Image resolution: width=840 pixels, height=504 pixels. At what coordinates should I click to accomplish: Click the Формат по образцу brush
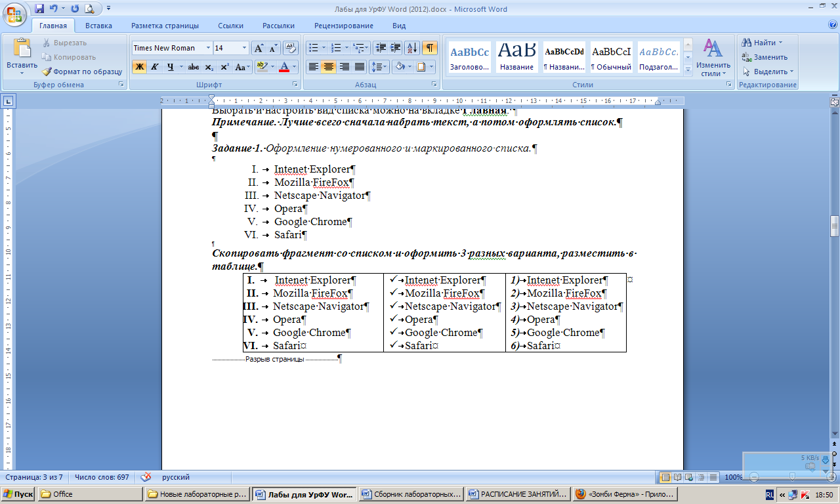(82, 72)
